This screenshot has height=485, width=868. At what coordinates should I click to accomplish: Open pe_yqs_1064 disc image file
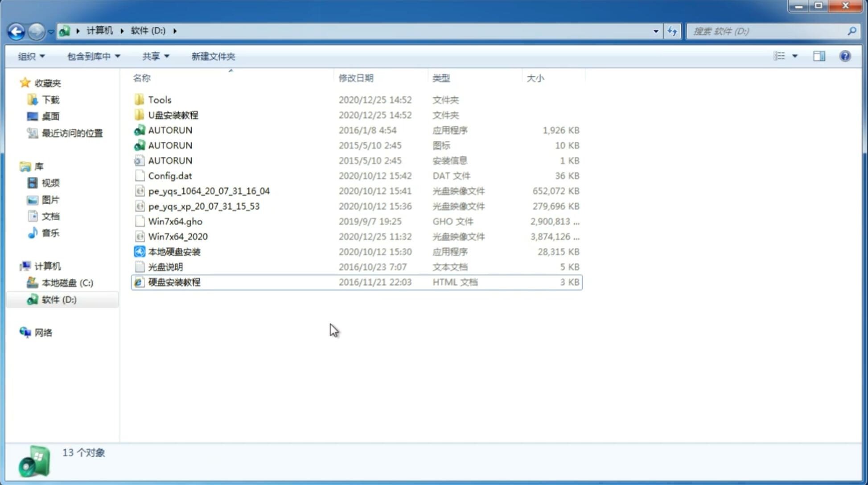209,191
